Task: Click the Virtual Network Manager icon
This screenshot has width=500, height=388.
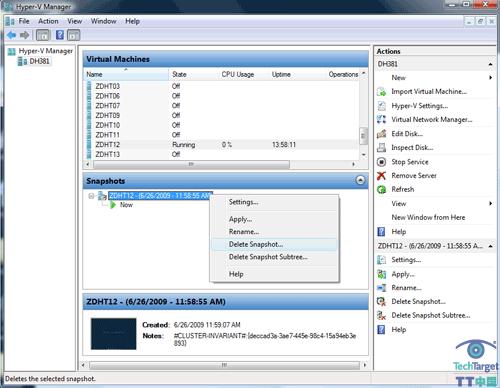Action: click(x=381, y=119)
